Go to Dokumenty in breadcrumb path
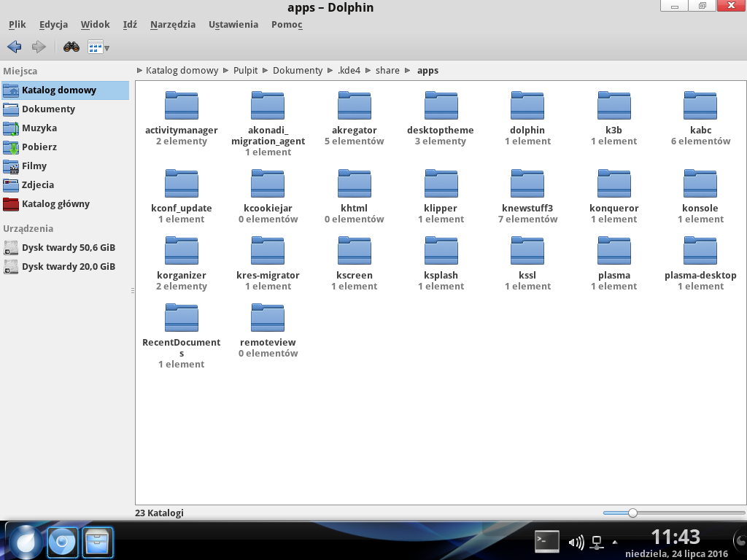The image size is (747, 560). pos(297,71)
